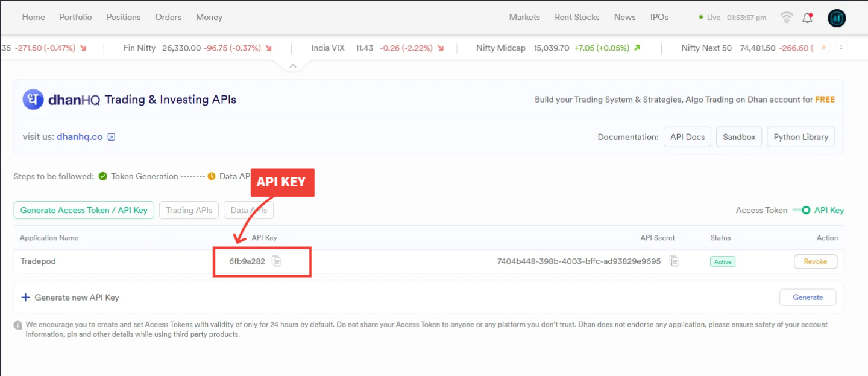Go to Home

pos(34,18)
